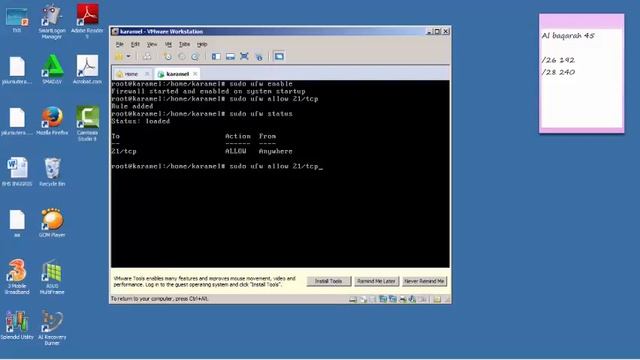The image size is (640, 360).
Task: Click Install Tools button
Action: (x=329, y=281)
